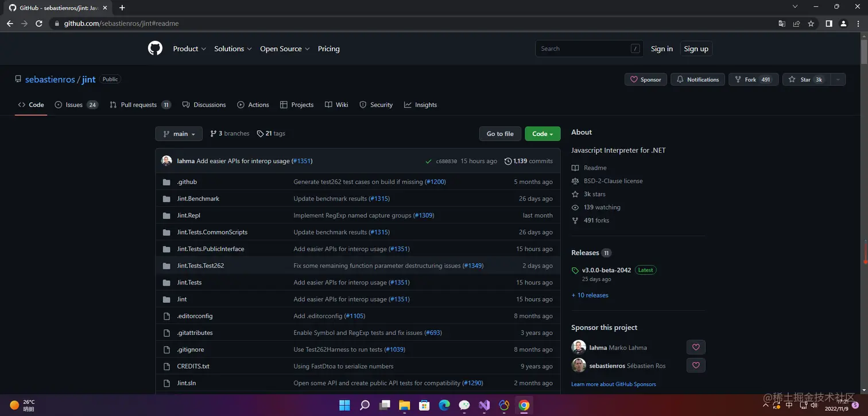Open Windows Start menu on taskbar

[344, 405]
